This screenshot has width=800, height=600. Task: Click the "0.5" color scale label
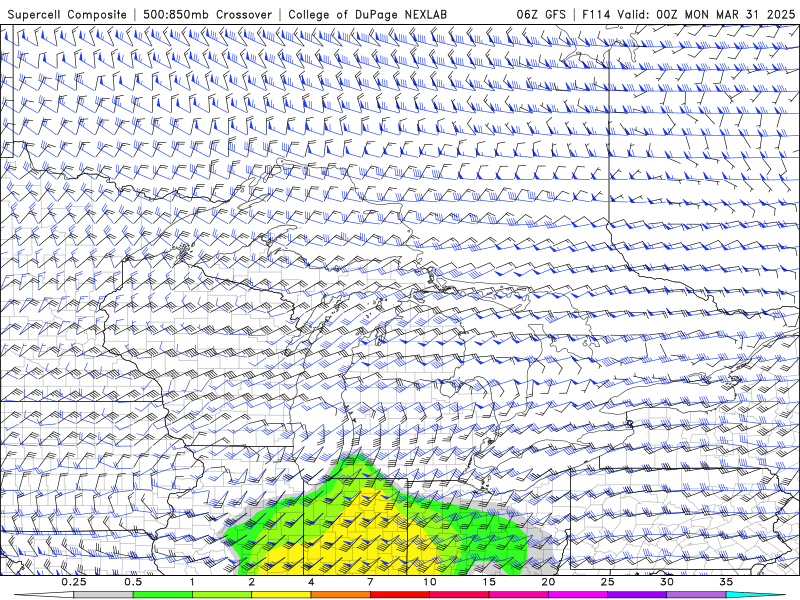point(133,582)
